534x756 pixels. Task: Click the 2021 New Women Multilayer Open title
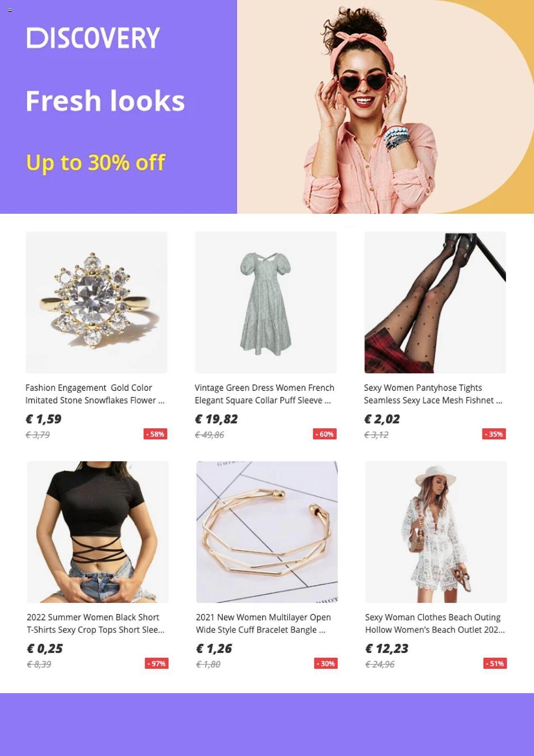(263, 623)
